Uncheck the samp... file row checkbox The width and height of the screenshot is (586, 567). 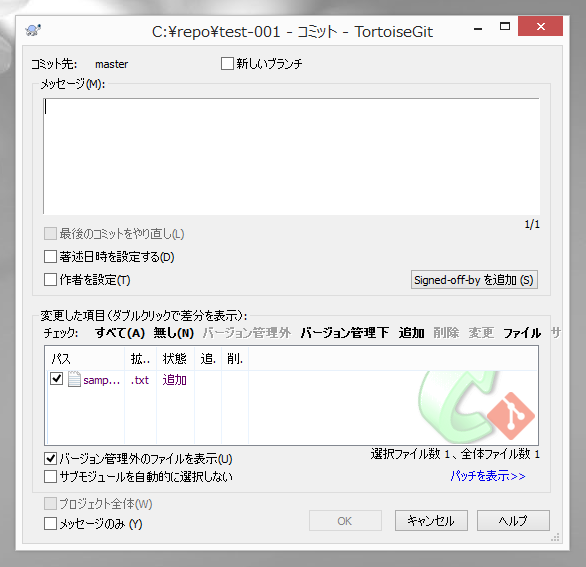coord(56,379)
